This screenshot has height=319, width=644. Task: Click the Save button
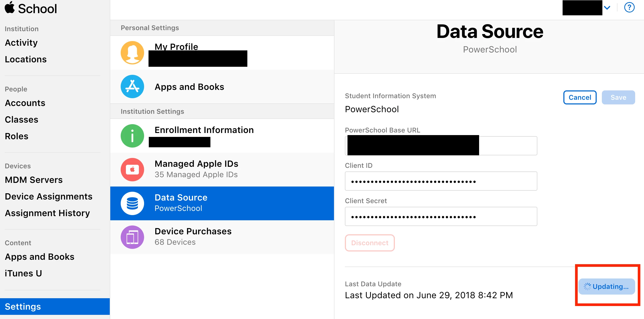point(618,97)
